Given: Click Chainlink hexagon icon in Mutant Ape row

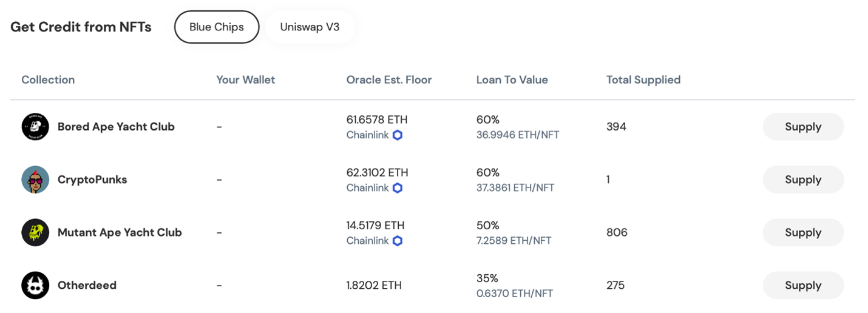Looking at the screenshot, I should [x=398, y=241].
